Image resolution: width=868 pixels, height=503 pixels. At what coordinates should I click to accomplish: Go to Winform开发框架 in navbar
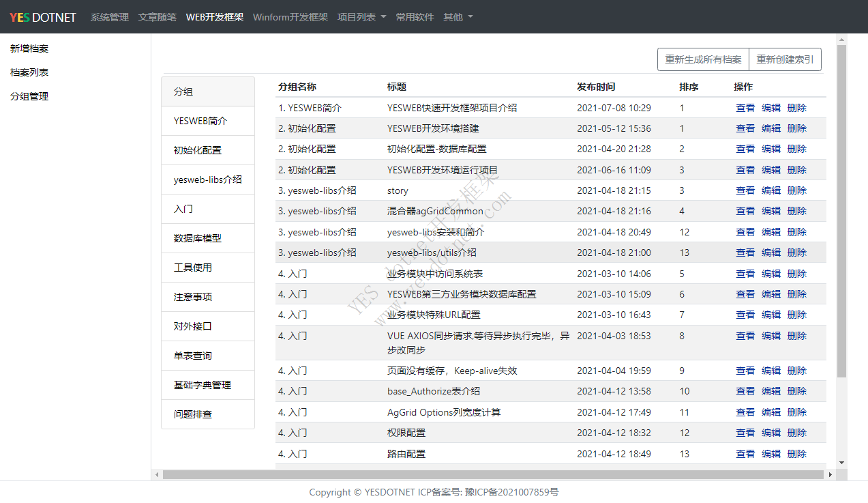290,17
